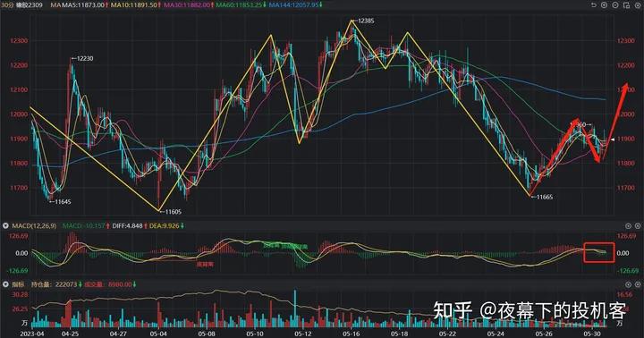Click the 30分 period label

pos(7,5)
